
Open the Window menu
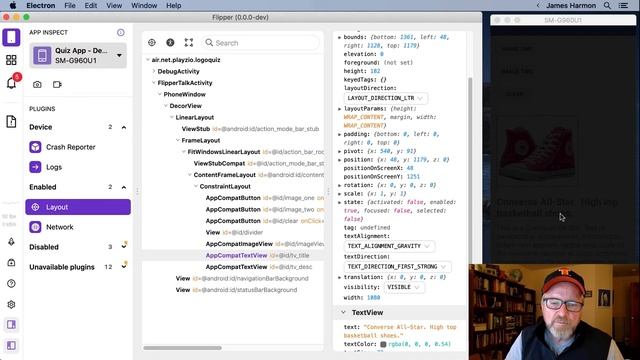144,6
